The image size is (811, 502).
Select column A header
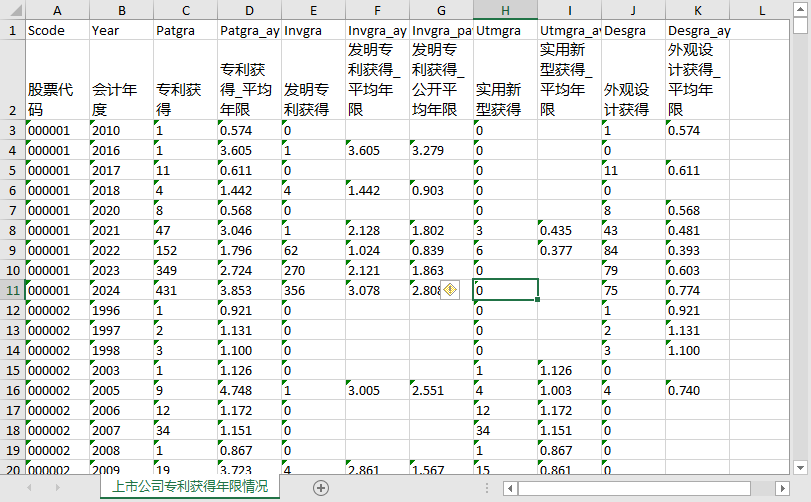pos(57,10)
